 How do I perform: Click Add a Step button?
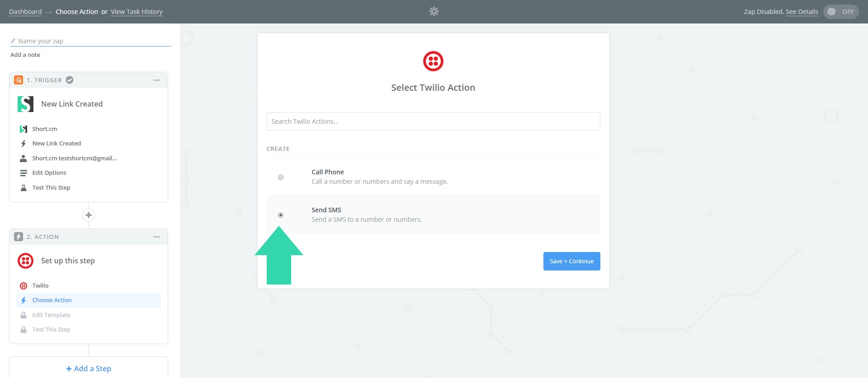pos(89,369)
